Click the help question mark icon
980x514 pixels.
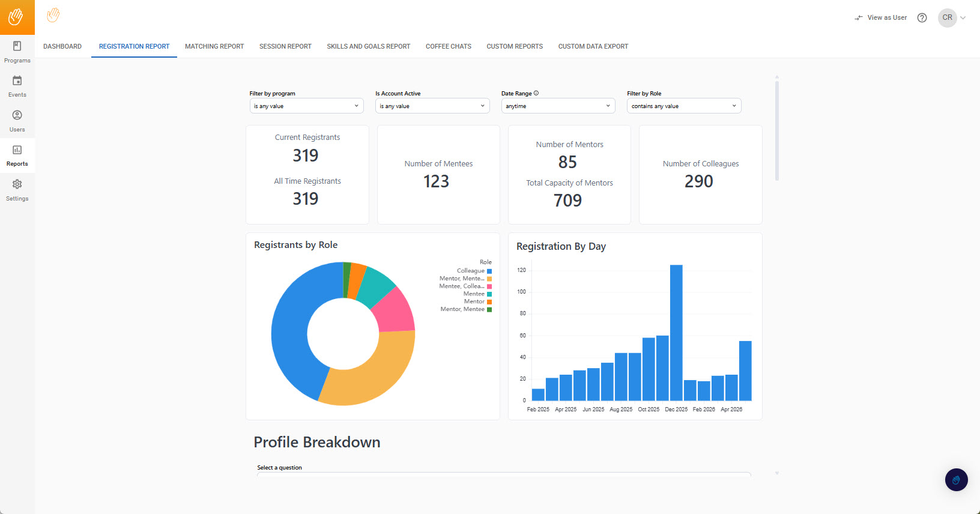click(922, 18)
